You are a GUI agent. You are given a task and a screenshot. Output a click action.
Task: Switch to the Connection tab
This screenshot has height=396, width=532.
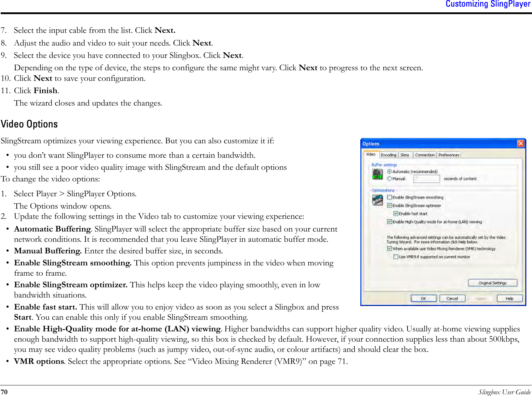pyautogui.click(x=425, y=155)
